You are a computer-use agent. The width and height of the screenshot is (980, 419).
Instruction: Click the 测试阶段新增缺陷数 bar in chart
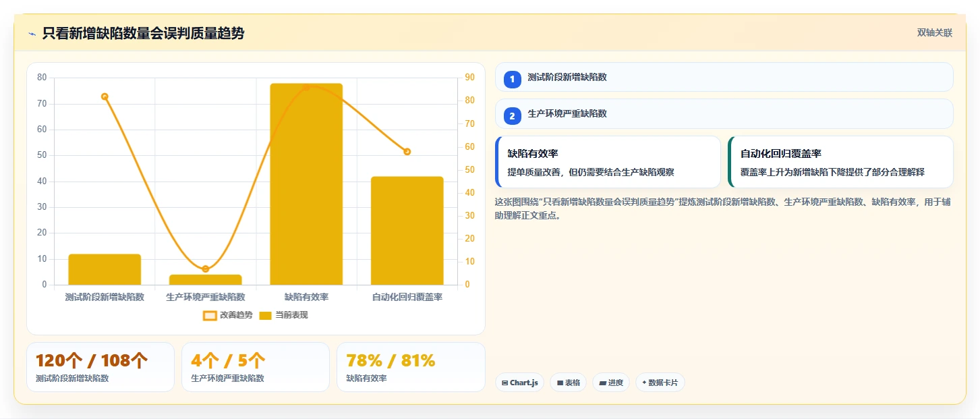pos(105,269)
